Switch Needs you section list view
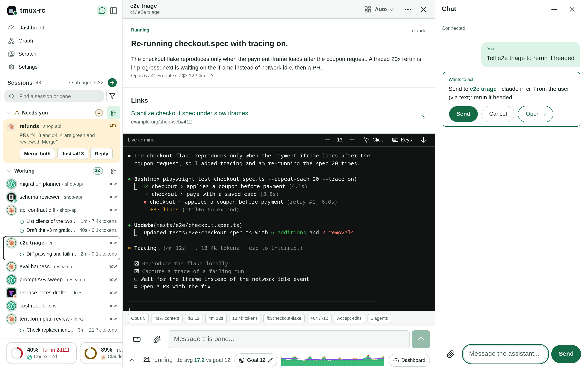This screenshot has width=588, height=368. [114, 113]
